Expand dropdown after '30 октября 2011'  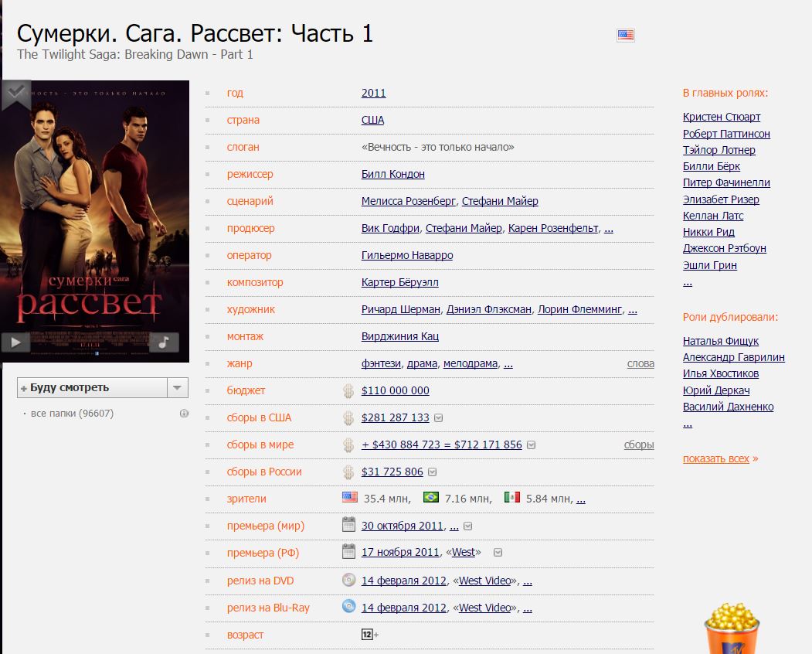(467, 526)
